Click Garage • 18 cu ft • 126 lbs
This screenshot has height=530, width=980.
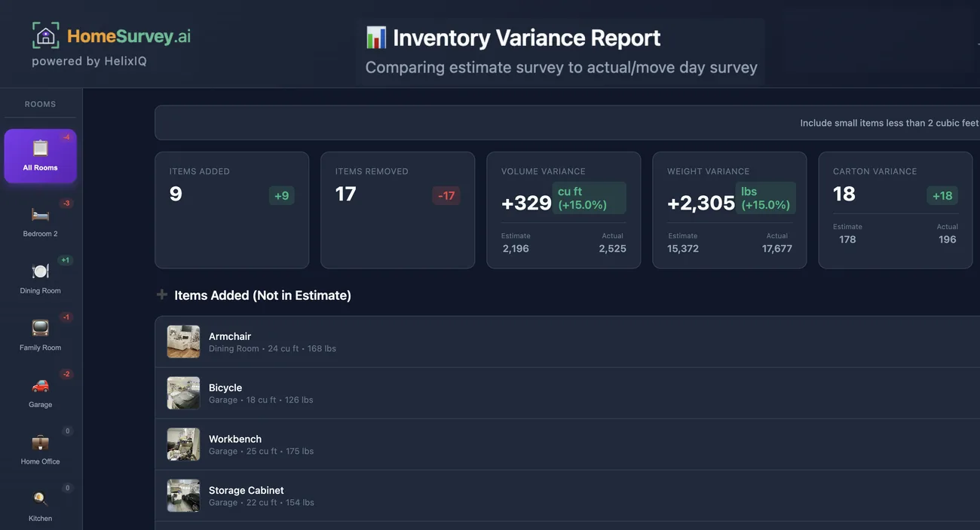click(x=261, y=400)
